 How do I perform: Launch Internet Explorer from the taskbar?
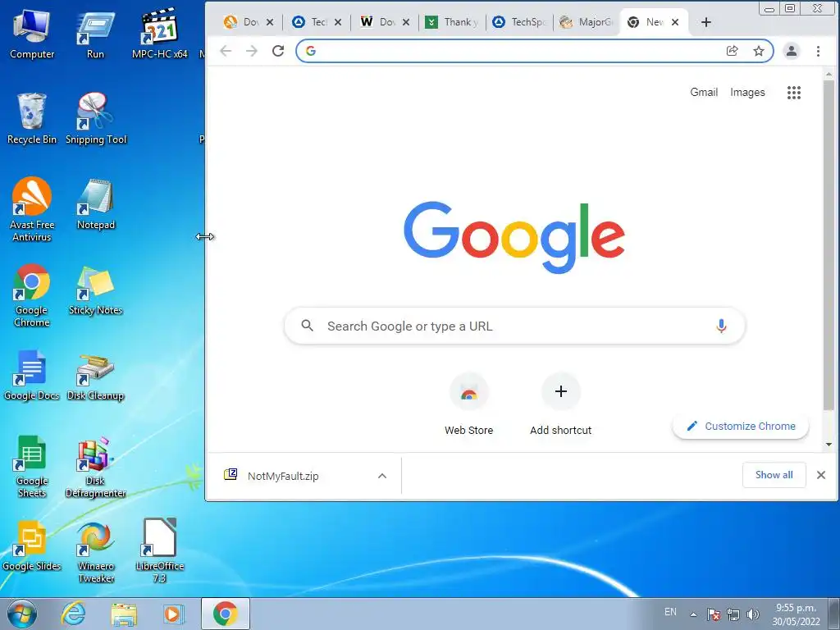(x=73, y=614)
